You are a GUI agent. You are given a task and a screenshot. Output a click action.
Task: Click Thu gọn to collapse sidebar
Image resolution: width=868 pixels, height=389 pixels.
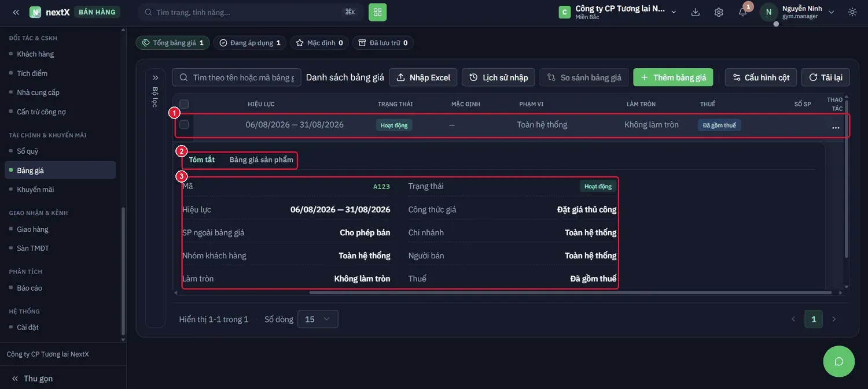pos(32,379)
